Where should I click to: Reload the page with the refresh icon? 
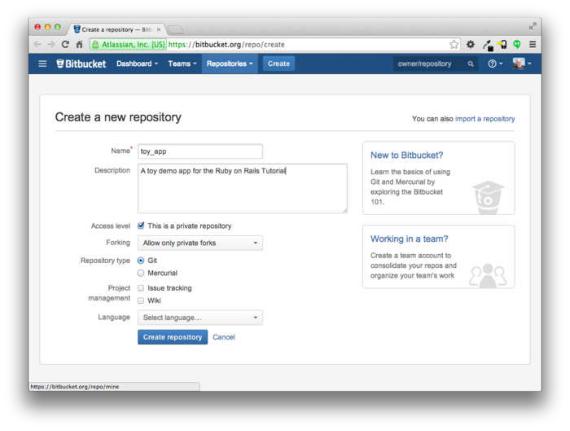pyautogui.click(x=65, y=44)
